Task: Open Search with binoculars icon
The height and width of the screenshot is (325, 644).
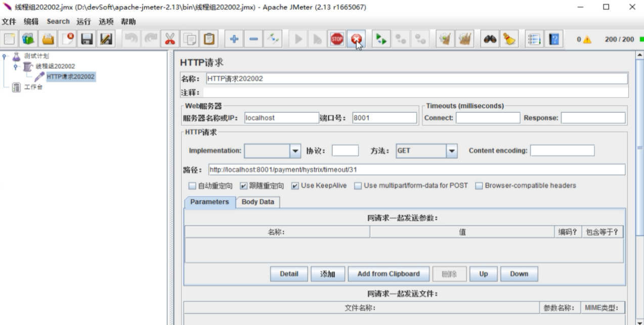Action: point(490,39)
